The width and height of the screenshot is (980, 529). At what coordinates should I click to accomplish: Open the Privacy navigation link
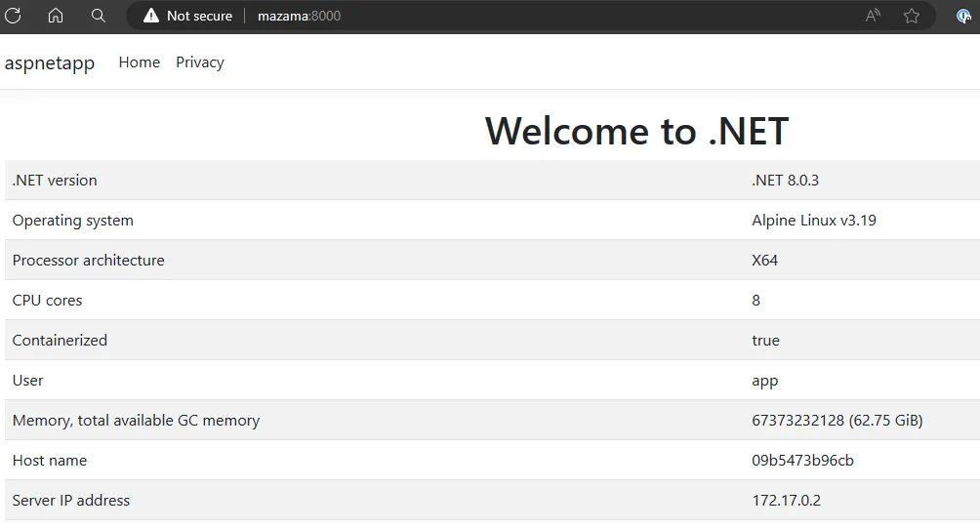click(200, 62)
